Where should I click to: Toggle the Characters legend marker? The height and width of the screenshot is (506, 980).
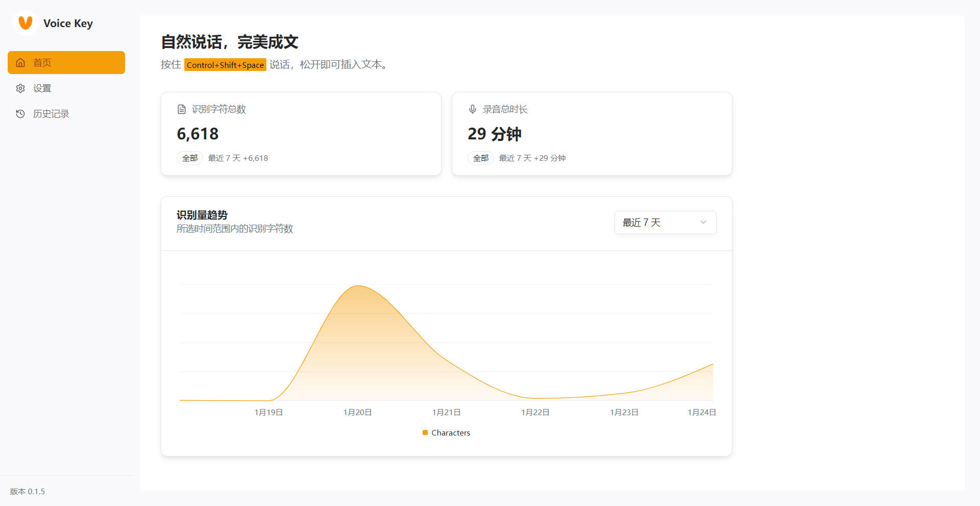[425, 432]
